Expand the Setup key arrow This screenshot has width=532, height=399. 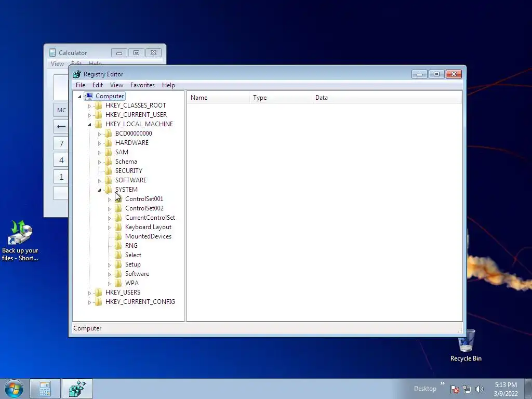109,265
